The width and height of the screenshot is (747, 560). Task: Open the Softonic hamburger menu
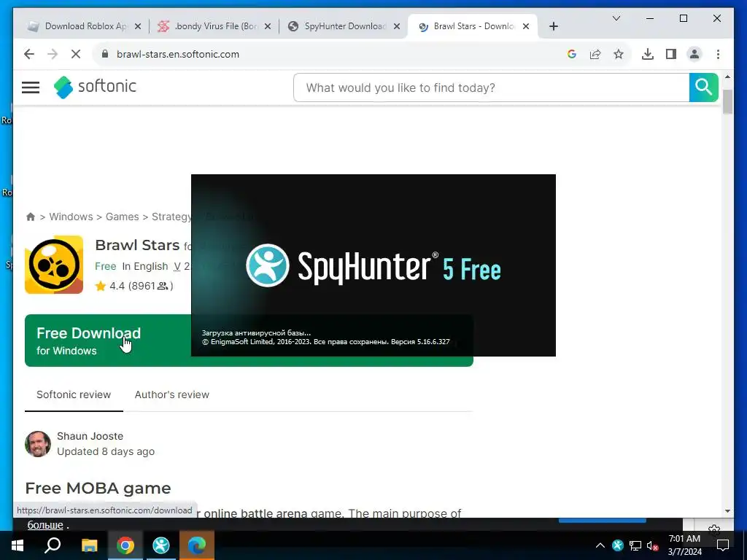(31, 87)
